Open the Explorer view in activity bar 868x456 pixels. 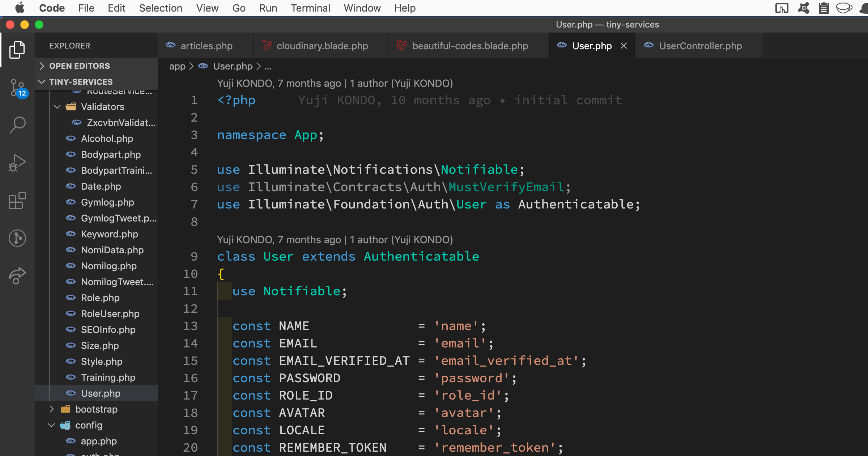[x=17, y=50]
